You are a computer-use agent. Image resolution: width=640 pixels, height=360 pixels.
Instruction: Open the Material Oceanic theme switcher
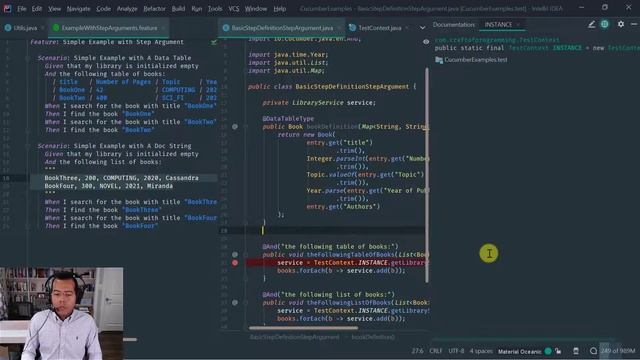(519, 351)
